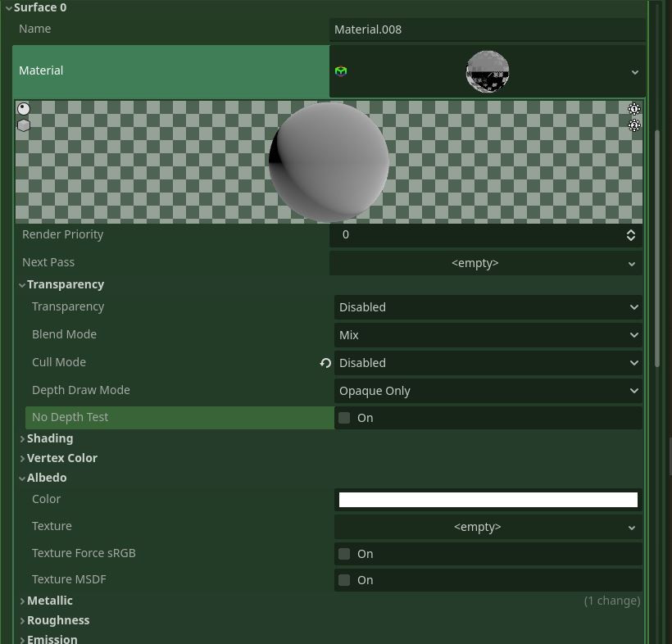This screenshot has width=672, height=644.
Task: Expand the Emission section
Action: point(48,639)
